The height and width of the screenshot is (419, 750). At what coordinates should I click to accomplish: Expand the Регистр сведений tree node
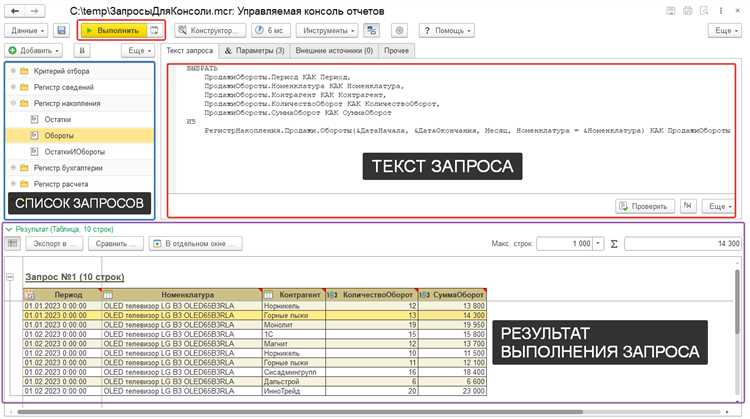[x=13, y=87]
